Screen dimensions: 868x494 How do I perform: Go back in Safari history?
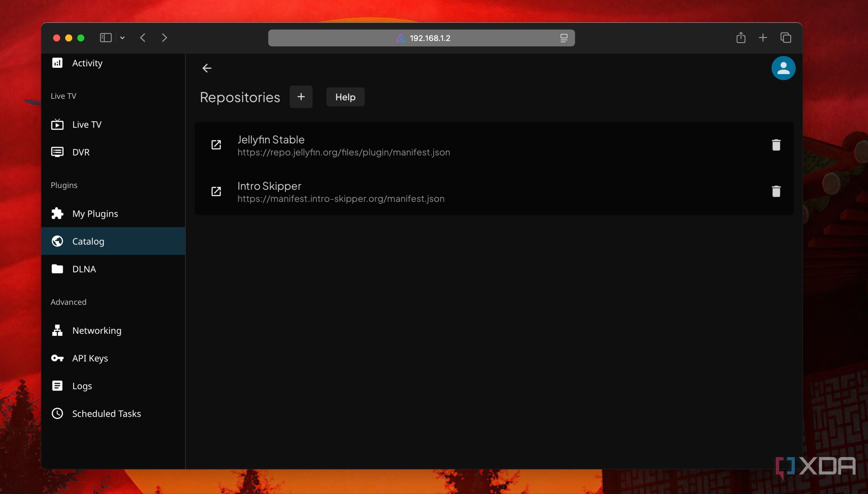pos(143,37)
